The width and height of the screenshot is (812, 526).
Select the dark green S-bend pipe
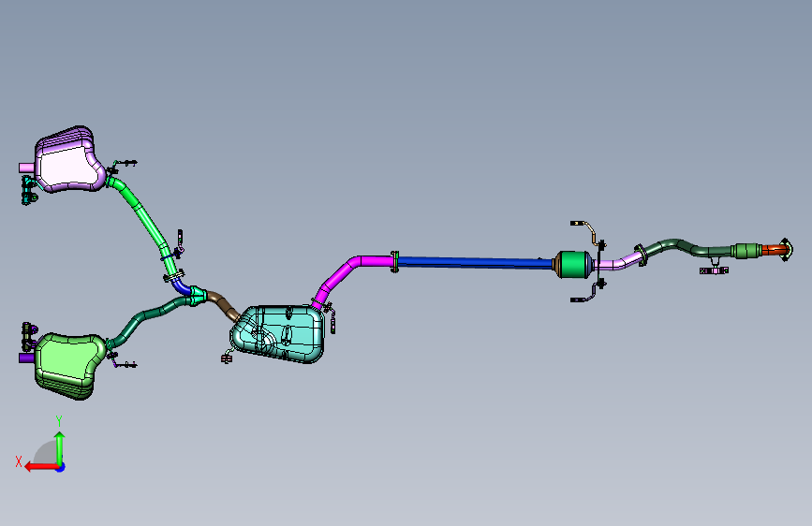[687, 248]
